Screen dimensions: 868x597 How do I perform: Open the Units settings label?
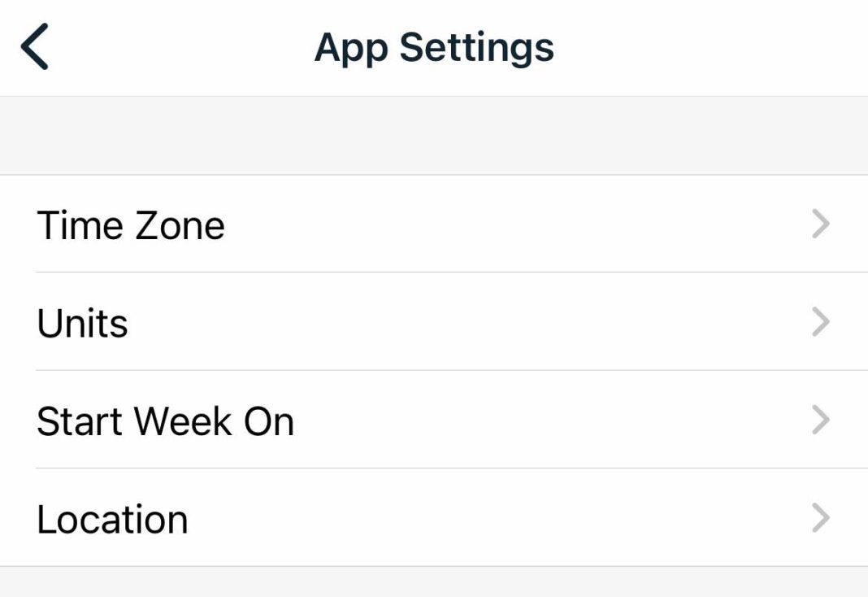[x=82, y=323]
